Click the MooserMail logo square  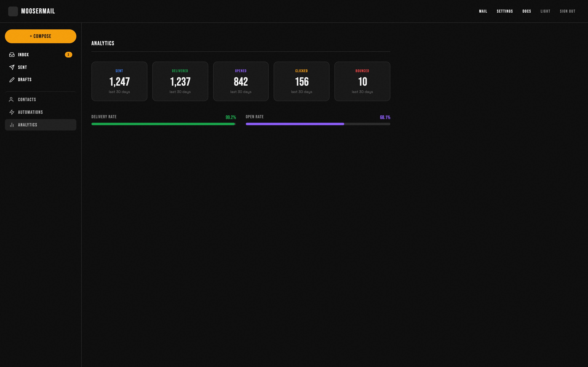pyautogui.click(x=13, y=11)
